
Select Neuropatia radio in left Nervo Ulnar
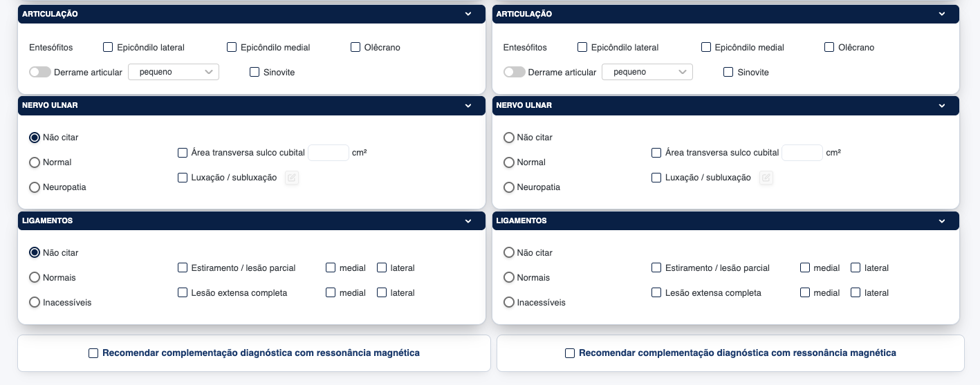(35, 187)
